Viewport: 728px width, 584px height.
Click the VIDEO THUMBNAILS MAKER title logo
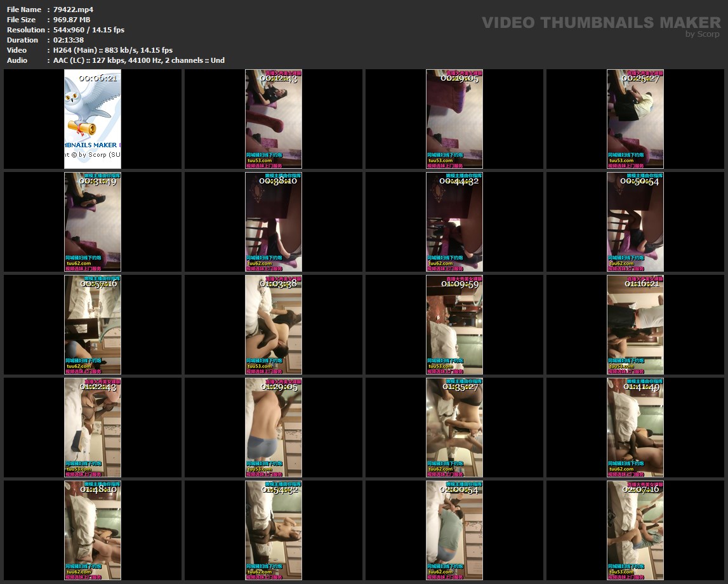coord(601,23)
